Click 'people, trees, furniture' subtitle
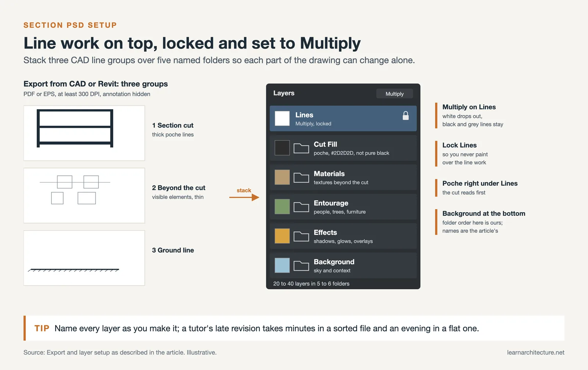This screenshot has height=370, width=588. (340, 212)
